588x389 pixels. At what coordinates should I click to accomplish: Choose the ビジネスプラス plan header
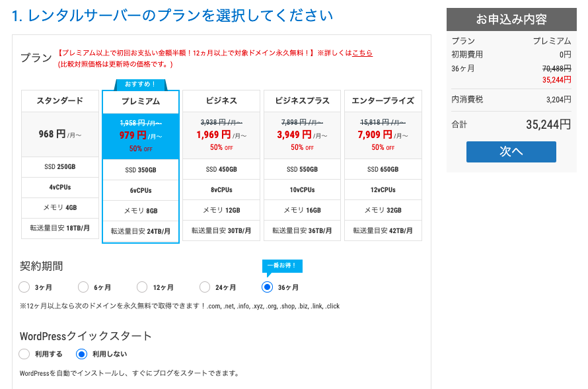(302, 101)
